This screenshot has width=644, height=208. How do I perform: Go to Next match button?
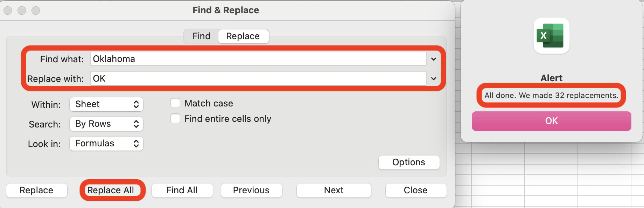click(334, 190)
